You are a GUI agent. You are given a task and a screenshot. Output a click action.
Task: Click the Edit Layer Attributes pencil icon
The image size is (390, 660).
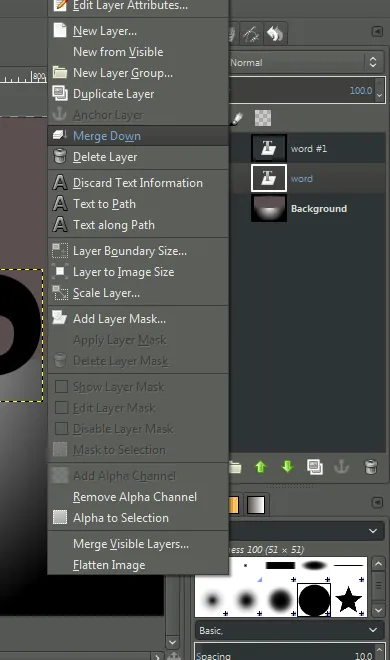coord(60,5)
